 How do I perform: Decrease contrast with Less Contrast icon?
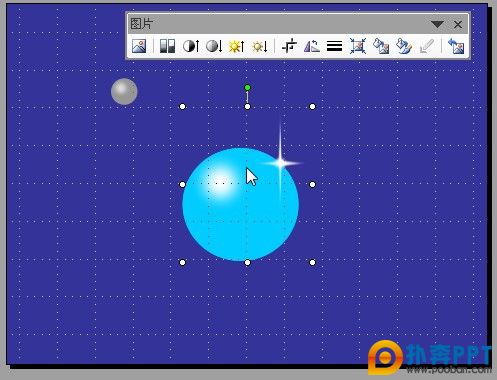click(x=214, y=46)
